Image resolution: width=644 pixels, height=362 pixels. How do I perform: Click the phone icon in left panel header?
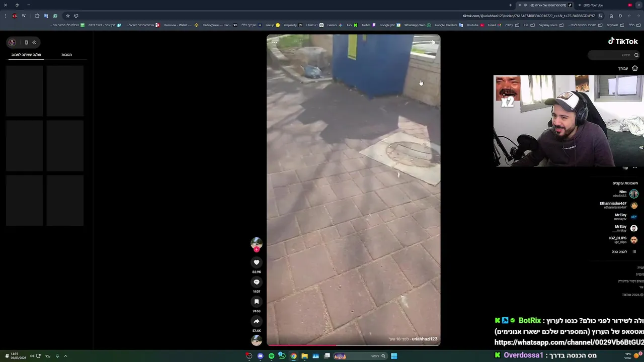coord(26,42)
